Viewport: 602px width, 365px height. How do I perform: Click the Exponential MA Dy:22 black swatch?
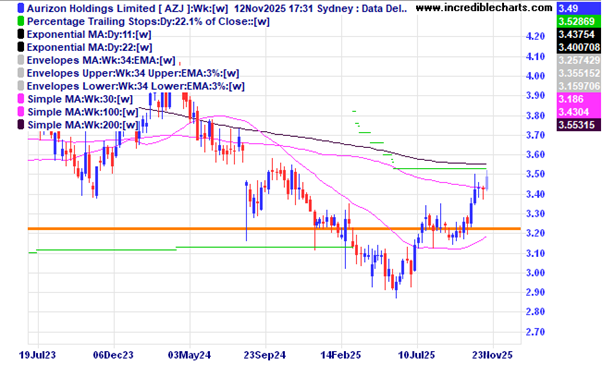point(21,47)
